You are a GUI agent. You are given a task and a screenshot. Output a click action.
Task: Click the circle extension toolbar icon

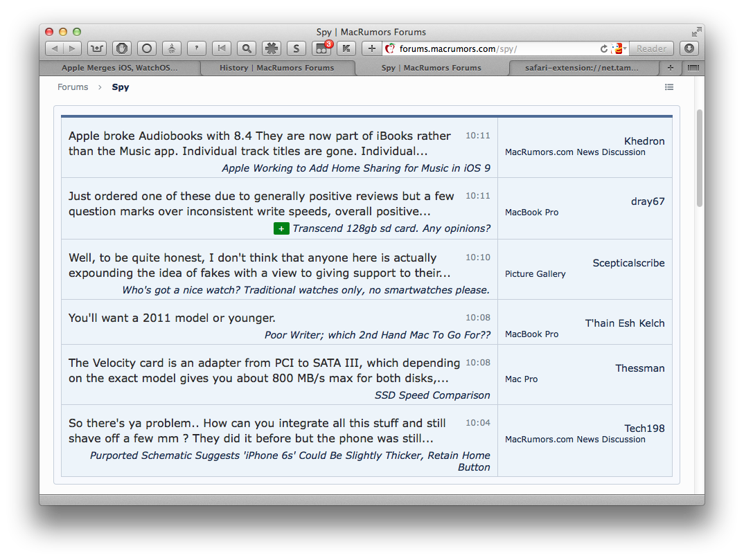pyautogui.click(x=147, y=48)
